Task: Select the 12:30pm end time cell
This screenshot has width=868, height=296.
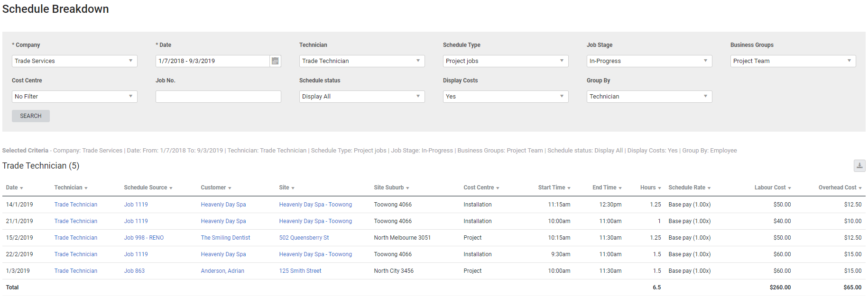Action: point(610,205)
